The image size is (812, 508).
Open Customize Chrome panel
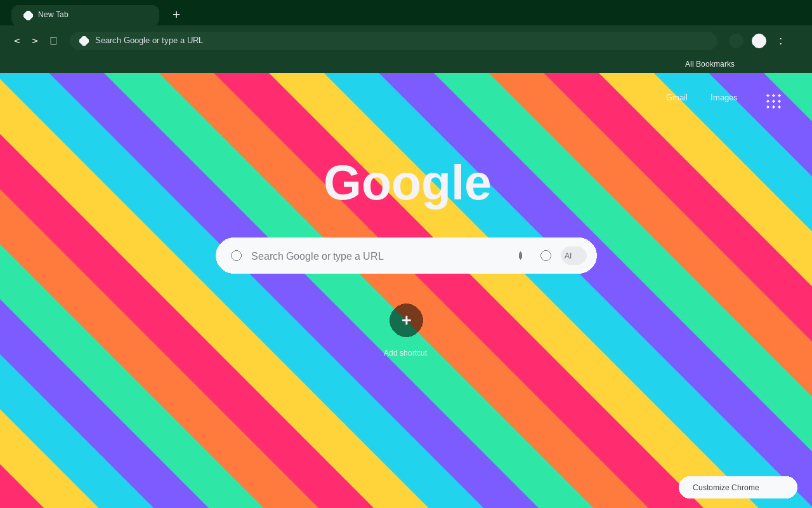pyautogui.click(x=738, y=487)
